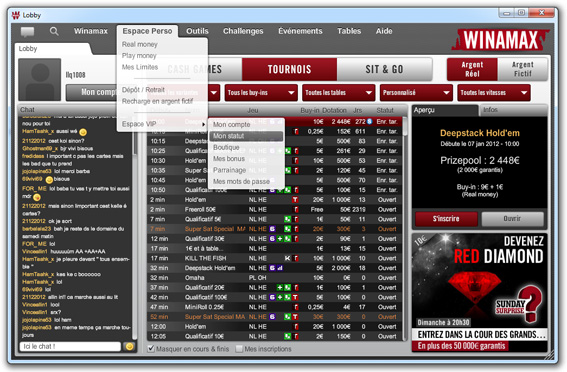Image resolution: width=567 pixels, height=372 pixels.
Task: Click the red T icon in the Qualificatif 100€ 42 min row
Action: point(295,297)
